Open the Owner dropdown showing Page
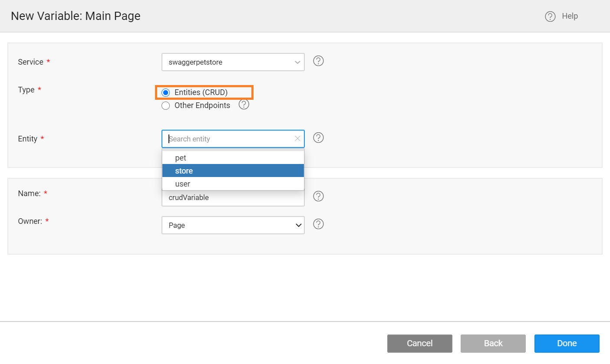Image resolution: width=610 pixels, height=364 pixels. pyautogui.click(x=233, y=225)
